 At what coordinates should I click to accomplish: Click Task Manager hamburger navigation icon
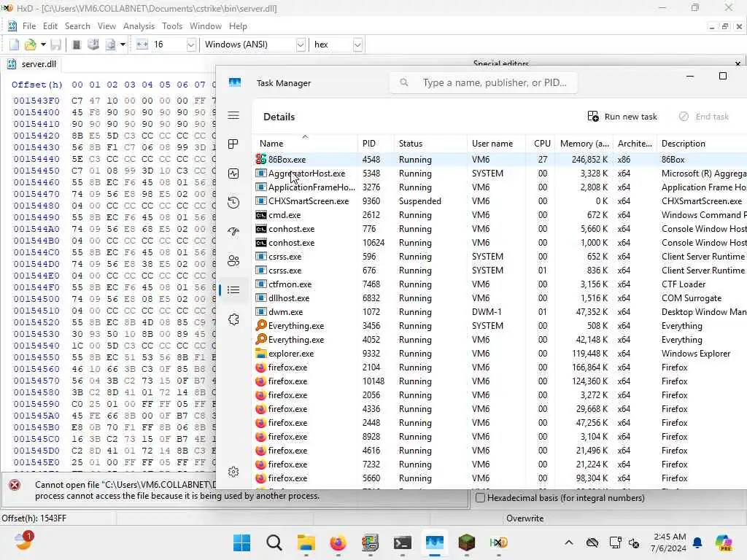point(233,115)
